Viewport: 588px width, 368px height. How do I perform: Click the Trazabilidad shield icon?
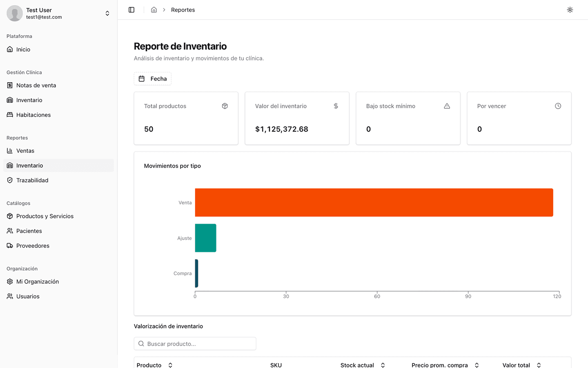pyautogui.click(x=10, y=180)
